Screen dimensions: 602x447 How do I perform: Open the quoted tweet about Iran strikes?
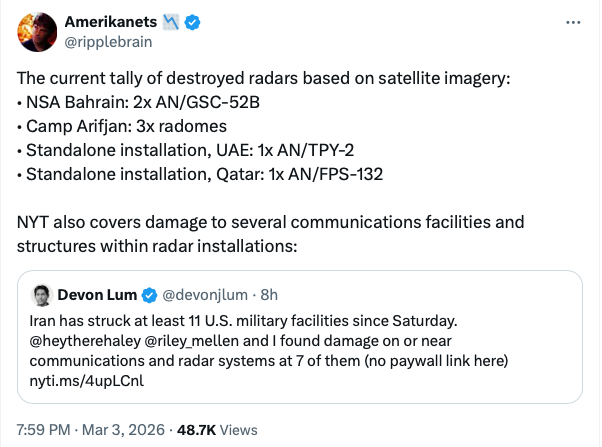(300, 348)
